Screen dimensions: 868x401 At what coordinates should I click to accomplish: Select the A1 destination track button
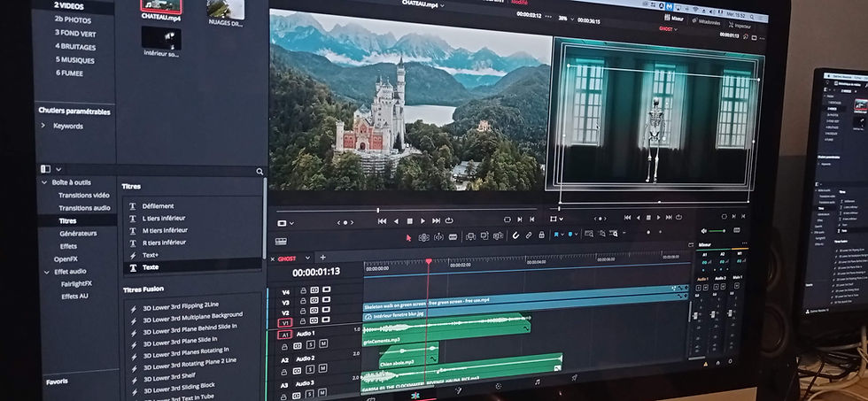click(284, 335)
